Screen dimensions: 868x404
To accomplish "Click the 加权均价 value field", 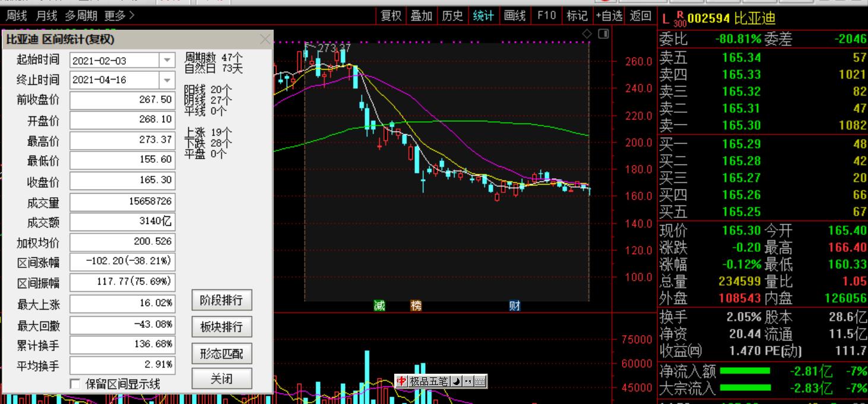I will tap(122, 242).
